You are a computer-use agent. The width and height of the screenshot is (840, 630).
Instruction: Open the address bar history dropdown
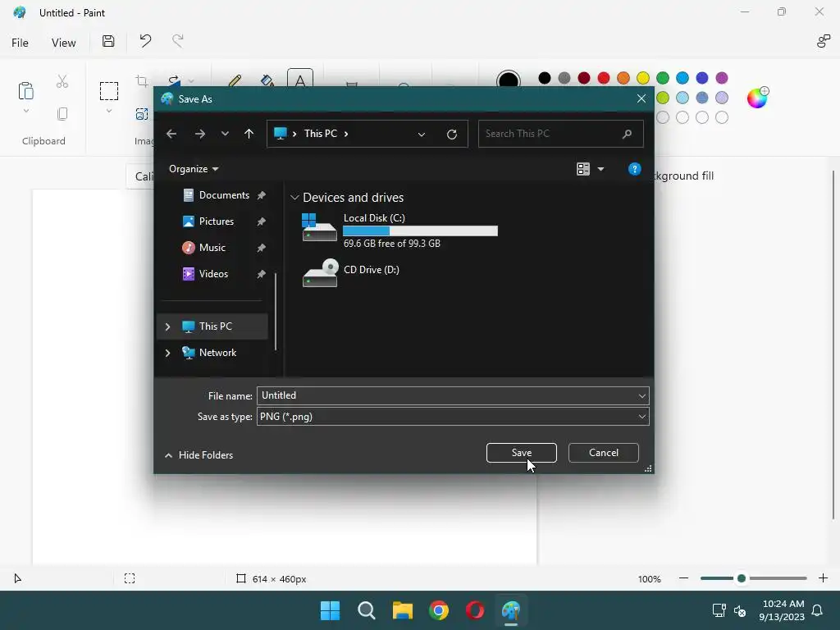[x=422, y=135]
